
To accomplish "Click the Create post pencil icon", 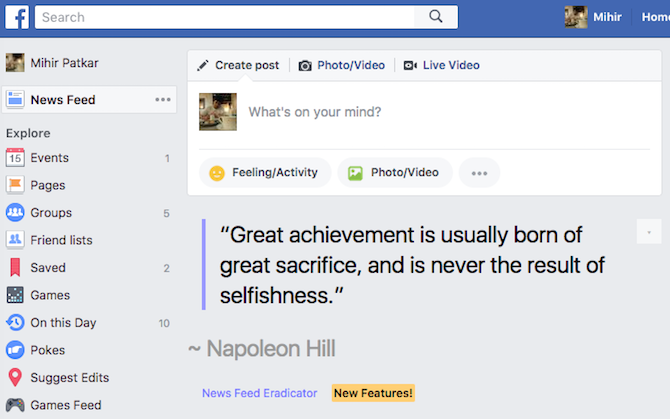I will (203, 65).
